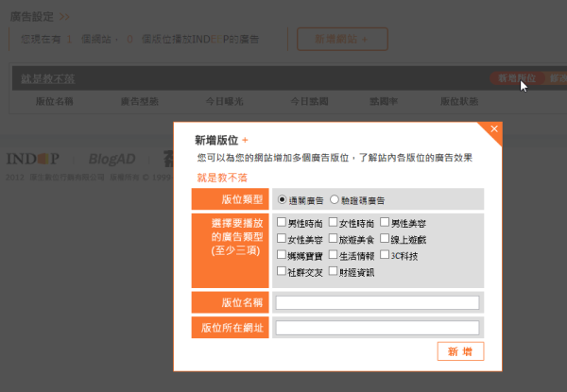
Task: Focus the 版位所在網址 input field
Action: [377, 328]
